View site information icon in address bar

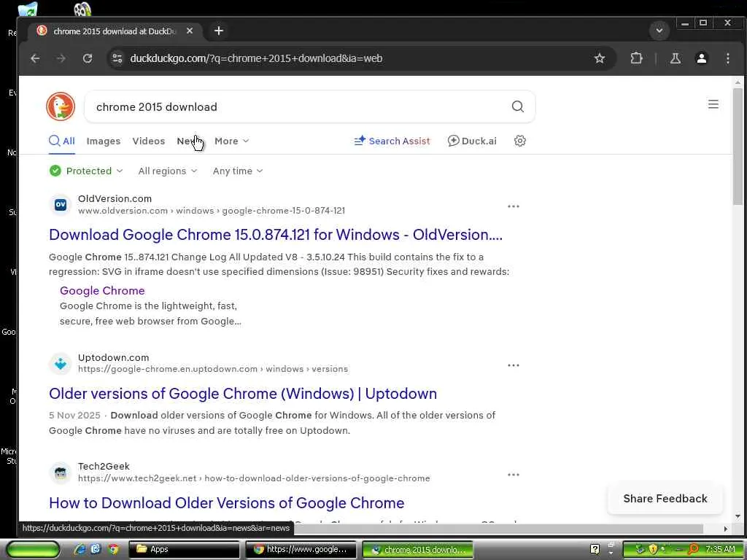(x=117, y=58)
